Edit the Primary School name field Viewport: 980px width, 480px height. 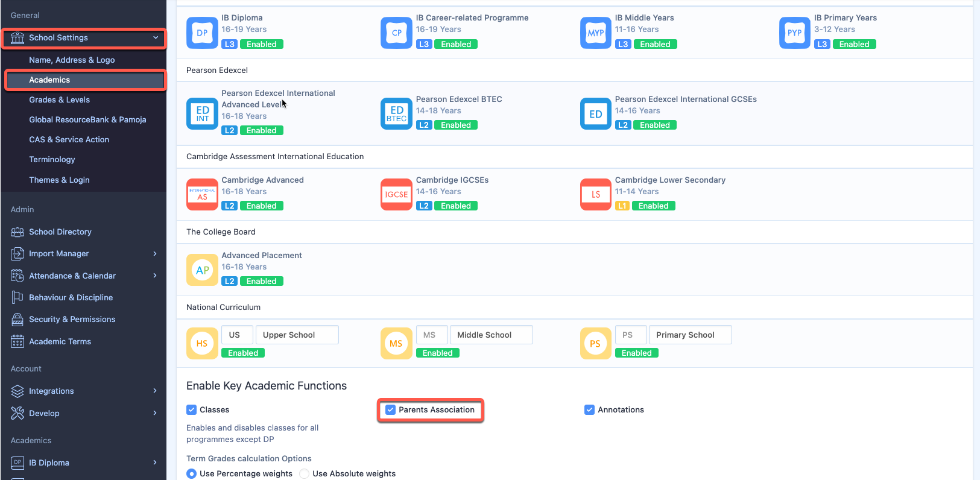click(x=691, y=335)
